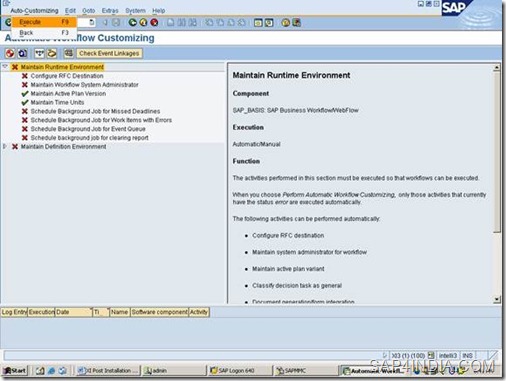Click the Next Page icon
The width and height of the screenshot is (506, 381).
click(231, 22)
